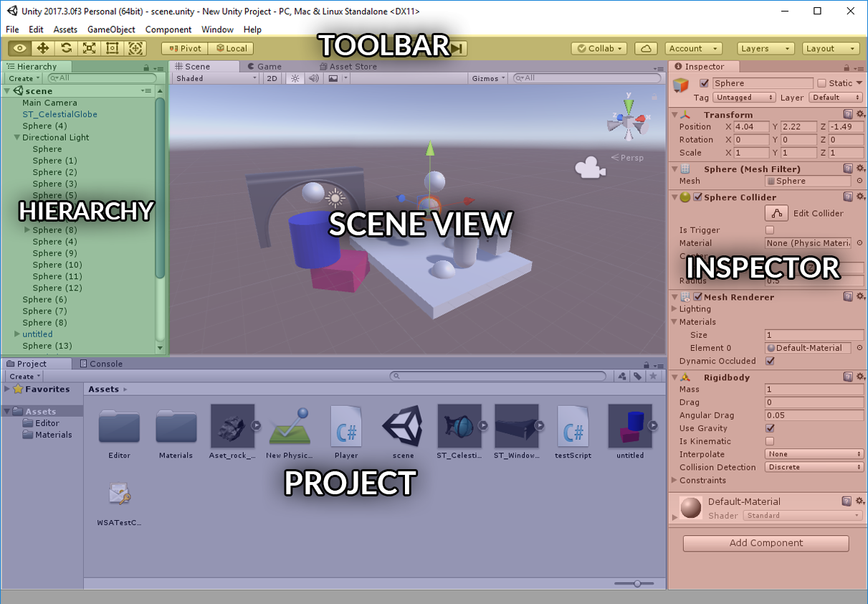The height and width of the screenshot is (604, 868).
Task: Pick mesh with object selector circle
Action: point(859,181)
